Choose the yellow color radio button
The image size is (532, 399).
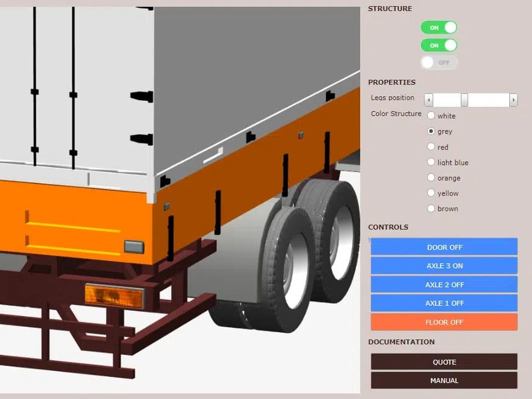(x=431, y=193)
